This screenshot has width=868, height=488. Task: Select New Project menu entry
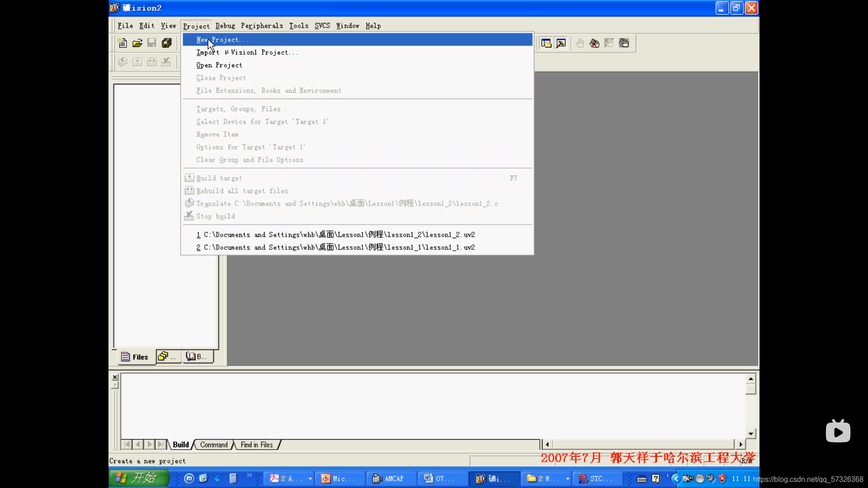[x=222, y=40]
